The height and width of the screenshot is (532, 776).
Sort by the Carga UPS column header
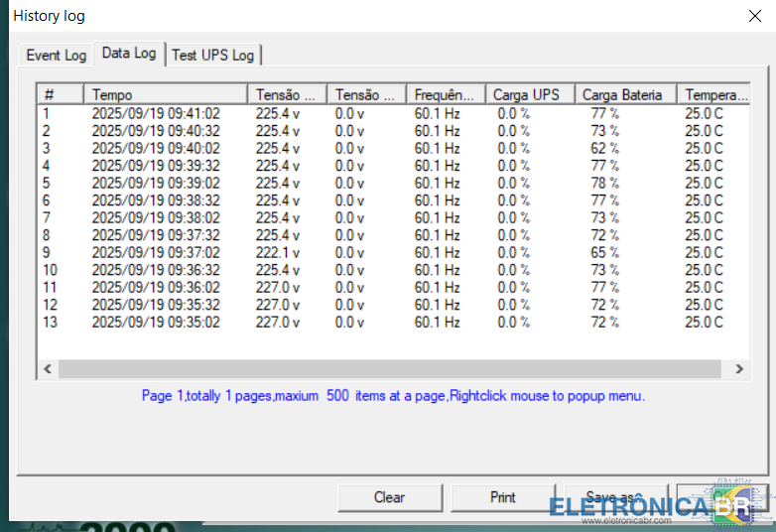coord(529,94)
